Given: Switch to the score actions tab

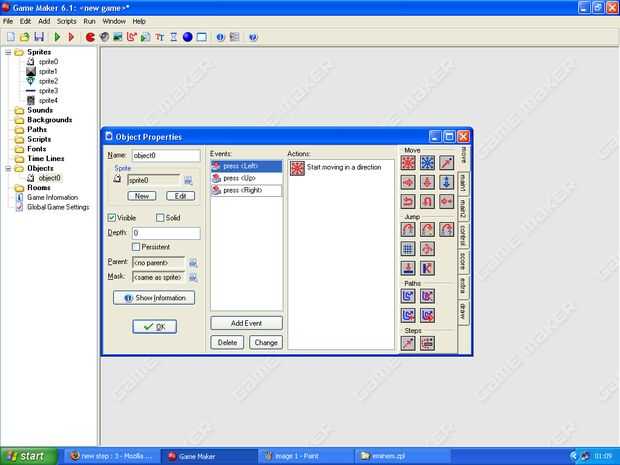Looking at the screenshot, I should (463, 261).
